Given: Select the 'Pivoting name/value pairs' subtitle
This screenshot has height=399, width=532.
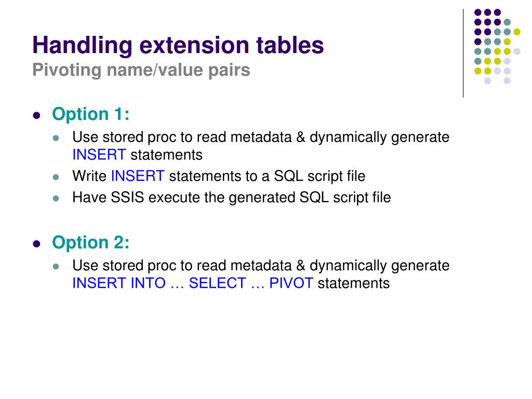Looking at the screenshot, I should click(141, 70).
